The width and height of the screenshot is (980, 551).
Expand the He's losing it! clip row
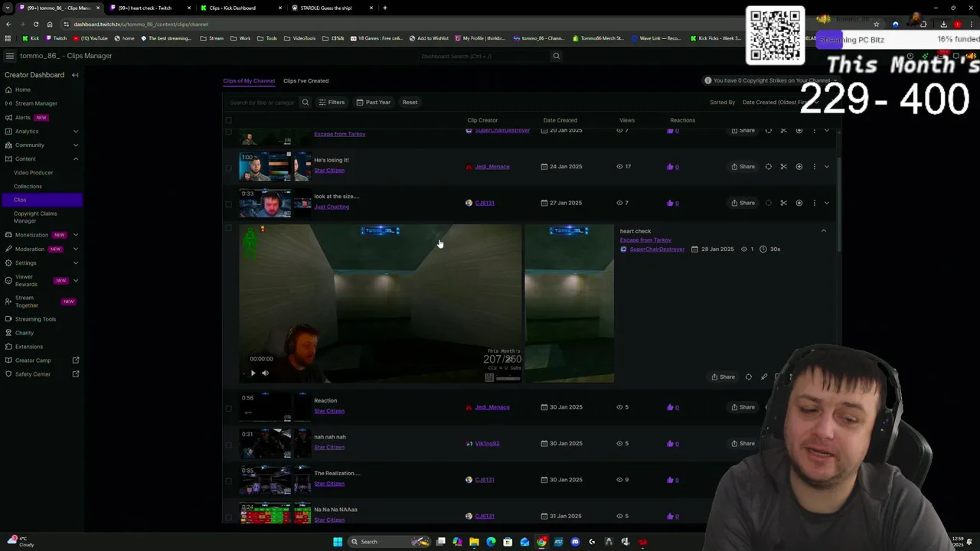click(x=827, y=167)
